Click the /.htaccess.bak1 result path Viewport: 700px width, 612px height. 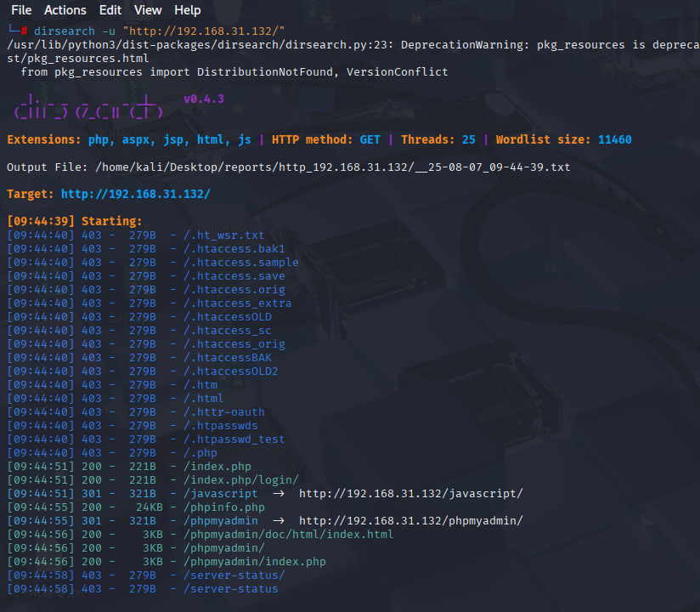pos(234,249)
